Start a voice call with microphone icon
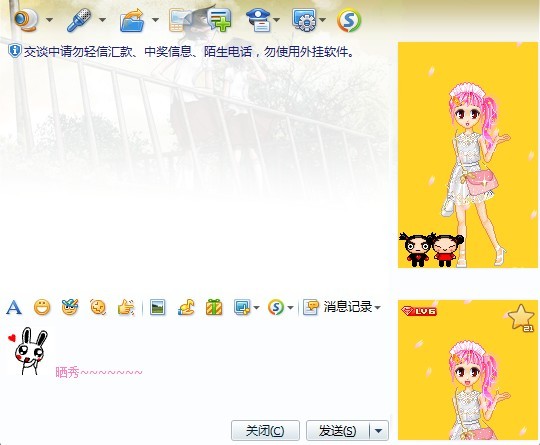 click(80, 20)
